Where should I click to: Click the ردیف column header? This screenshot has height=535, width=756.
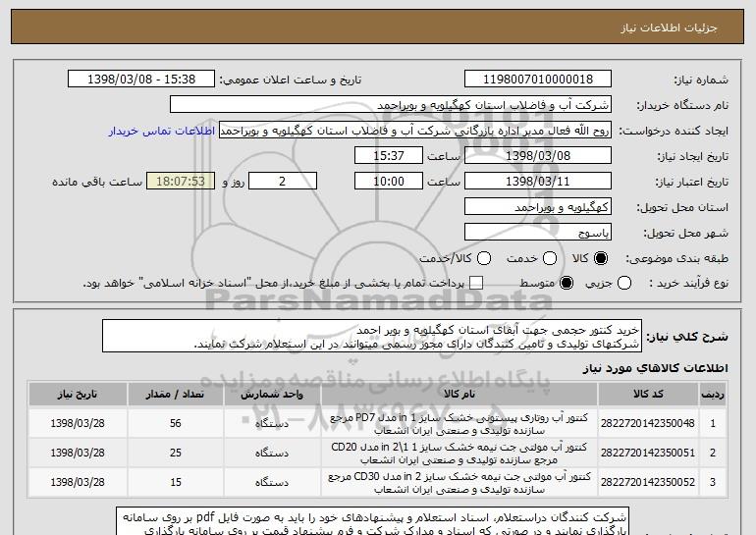713,395
